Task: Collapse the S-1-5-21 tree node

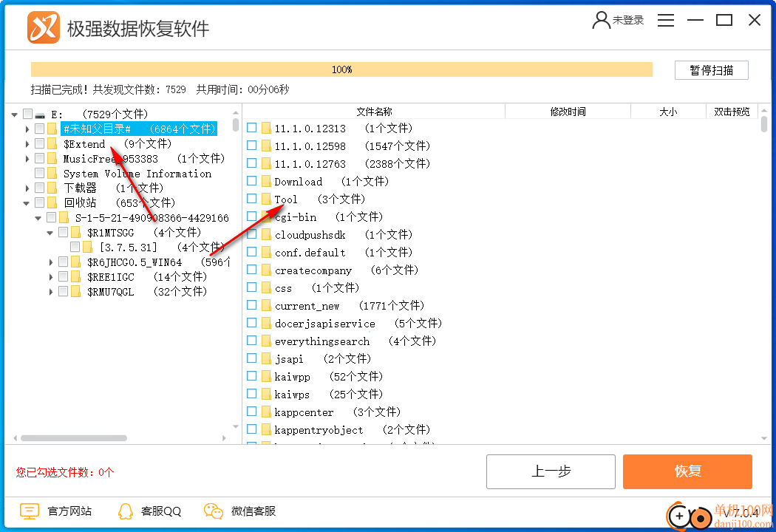Action: tap(38, 218)
